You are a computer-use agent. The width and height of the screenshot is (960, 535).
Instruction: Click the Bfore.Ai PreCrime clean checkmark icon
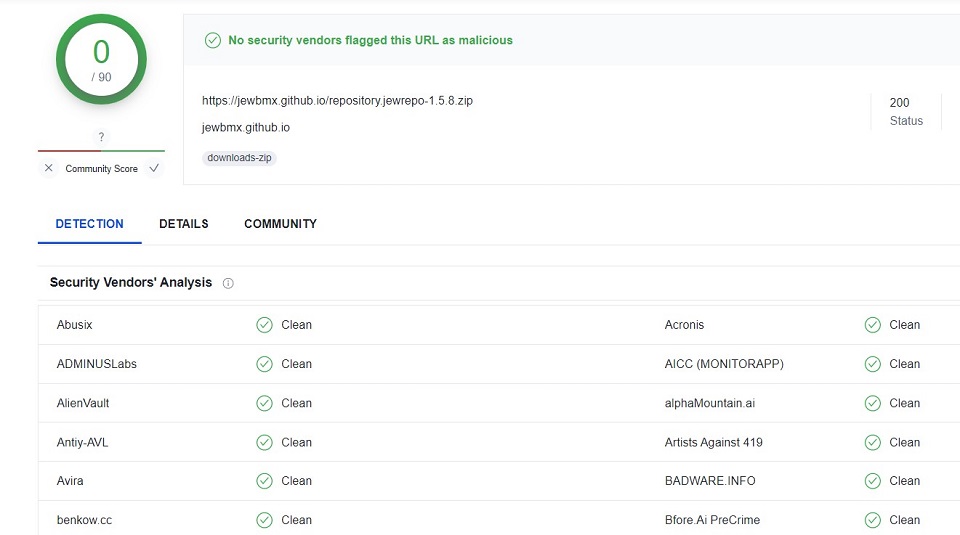[872, 520]
